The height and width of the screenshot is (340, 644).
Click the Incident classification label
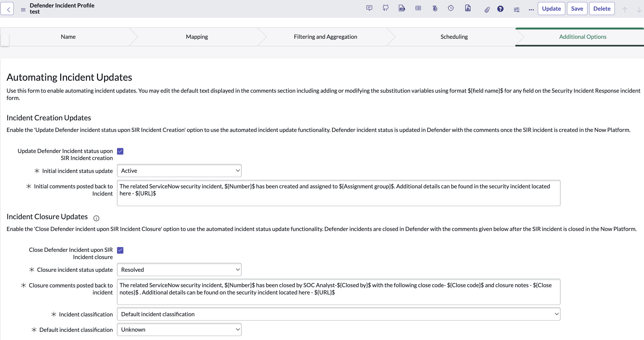(x=86, y=314)
